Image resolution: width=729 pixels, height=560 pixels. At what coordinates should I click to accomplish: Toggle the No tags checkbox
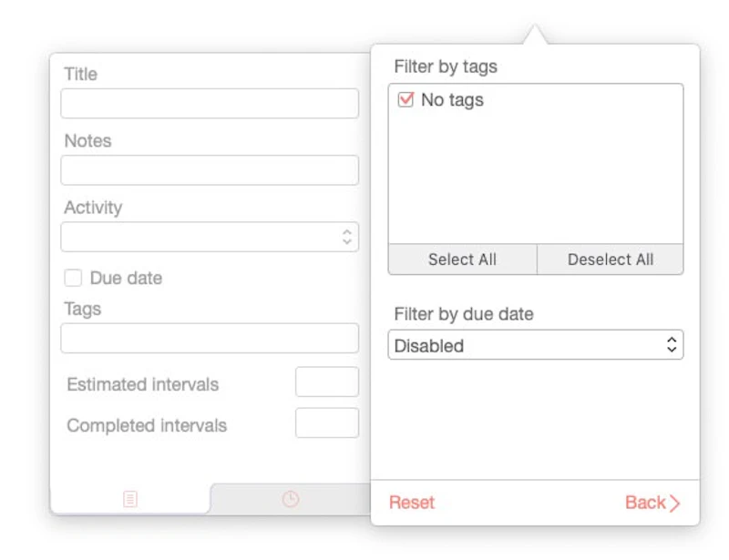click(406, 100)
